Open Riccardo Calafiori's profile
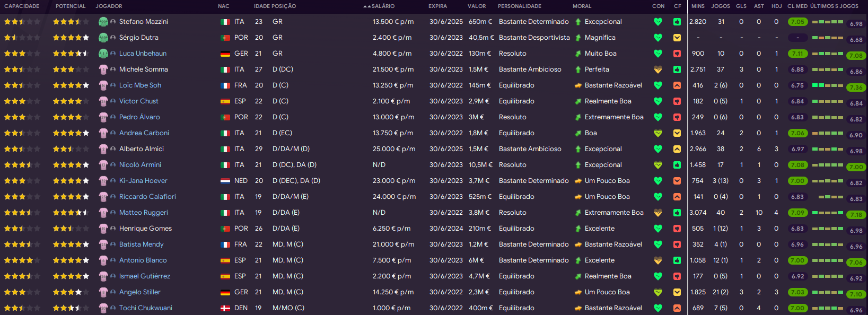868x315 pixels. point(147,197)
